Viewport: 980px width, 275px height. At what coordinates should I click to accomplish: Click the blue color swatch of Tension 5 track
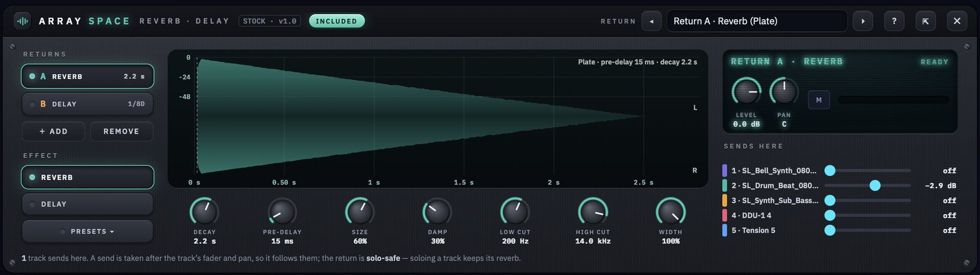tap(725, 230)
